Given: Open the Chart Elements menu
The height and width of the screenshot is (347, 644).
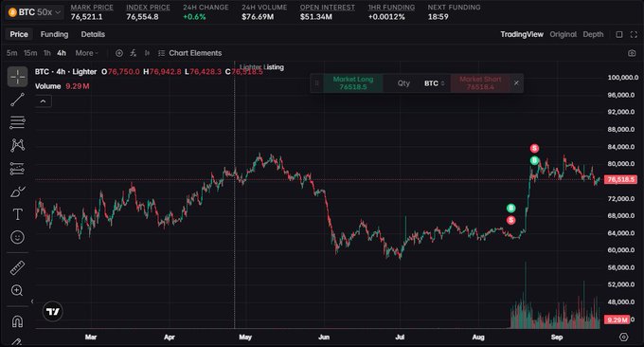Looking at the screenshot, I should point(189,53).
